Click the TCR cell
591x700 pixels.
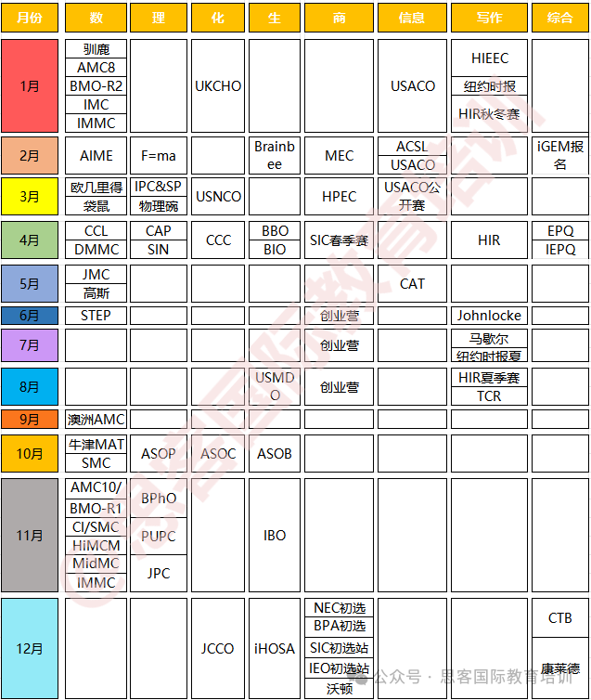click(x=489, y=396)
